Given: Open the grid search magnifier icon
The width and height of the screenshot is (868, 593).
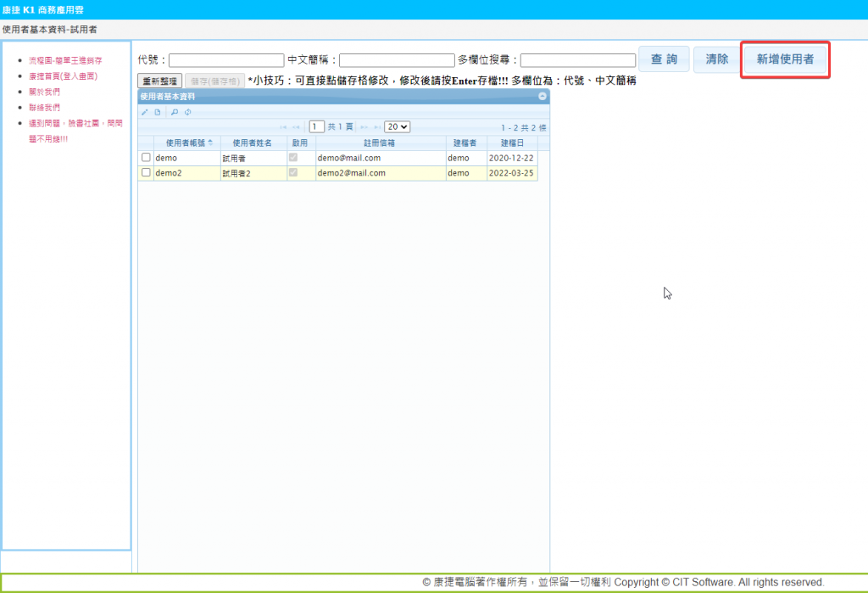Looking at the screenshot, I should pyautogui.click(x=175, y=112).
